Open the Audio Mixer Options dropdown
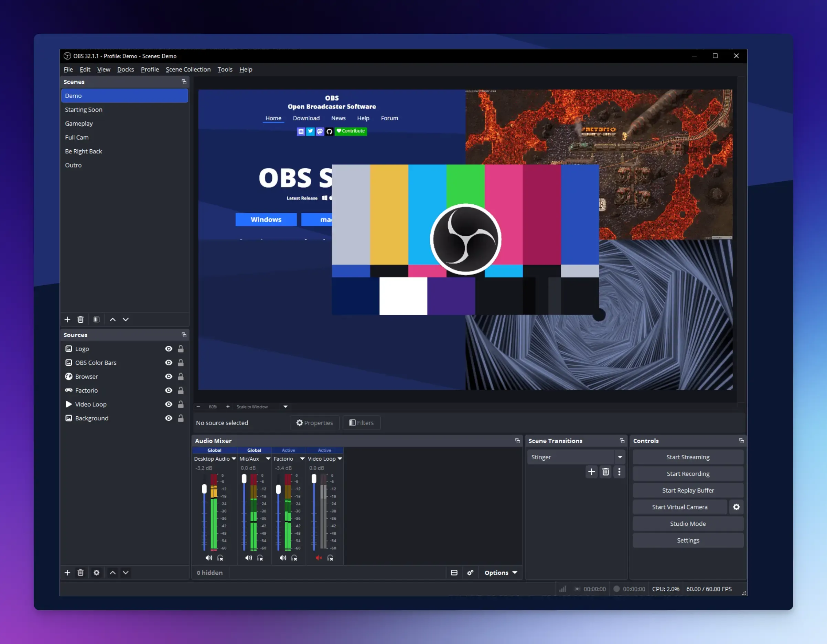 [x=501, y=572]
